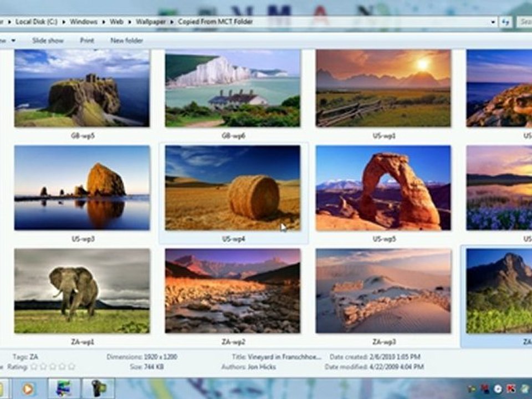Click the taskbar icon between Media Player and camcorder
The width and height of the screenshot is (532, 399).
coord(63,389)
